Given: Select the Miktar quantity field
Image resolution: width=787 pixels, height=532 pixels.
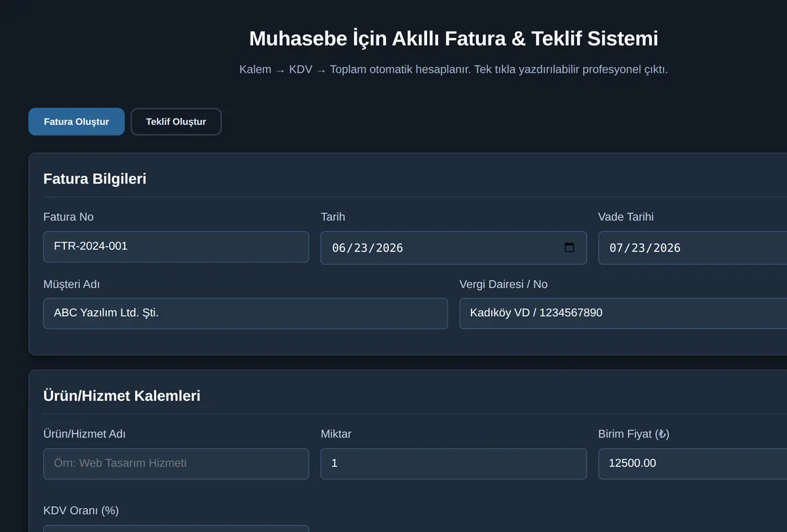Looking at the screenshot, I should (453, 464).
